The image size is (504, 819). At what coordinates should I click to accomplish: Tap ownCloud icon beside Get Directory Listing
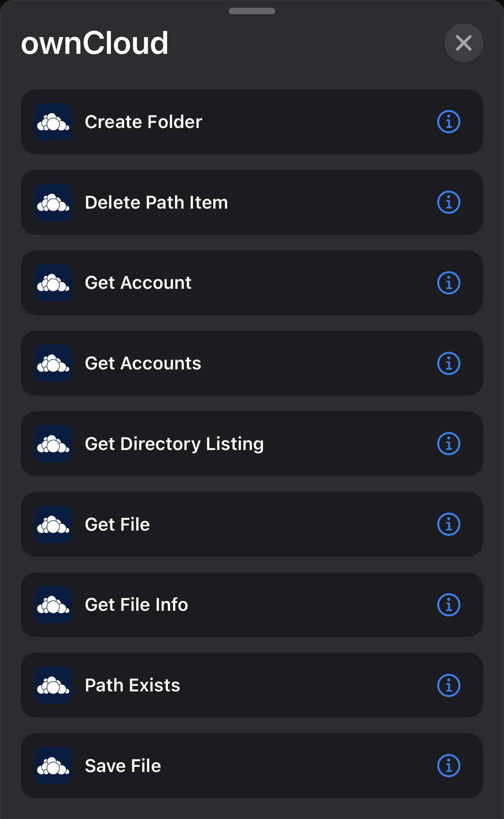point(53,444)
